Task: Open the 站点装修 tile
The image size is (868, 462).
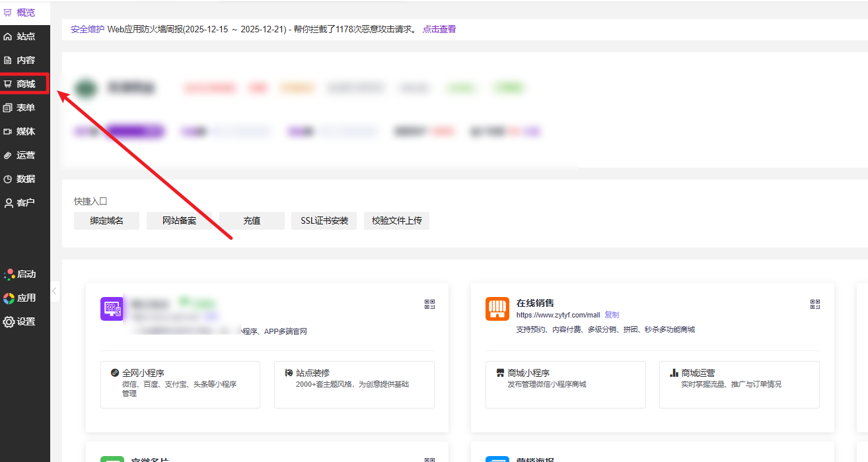Action: pos(354,384)
